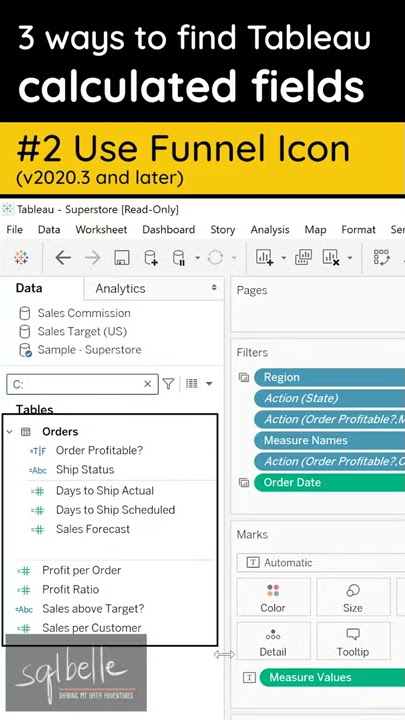Click the Orders table icon
405x720 pixels.
[26, 432]
